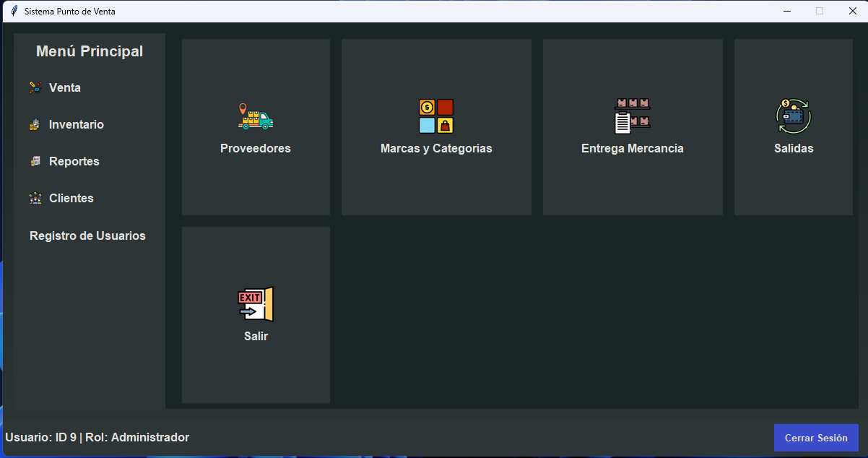
Task: Click the Proveedores delivery truck icon
Action: click(256, 116)
